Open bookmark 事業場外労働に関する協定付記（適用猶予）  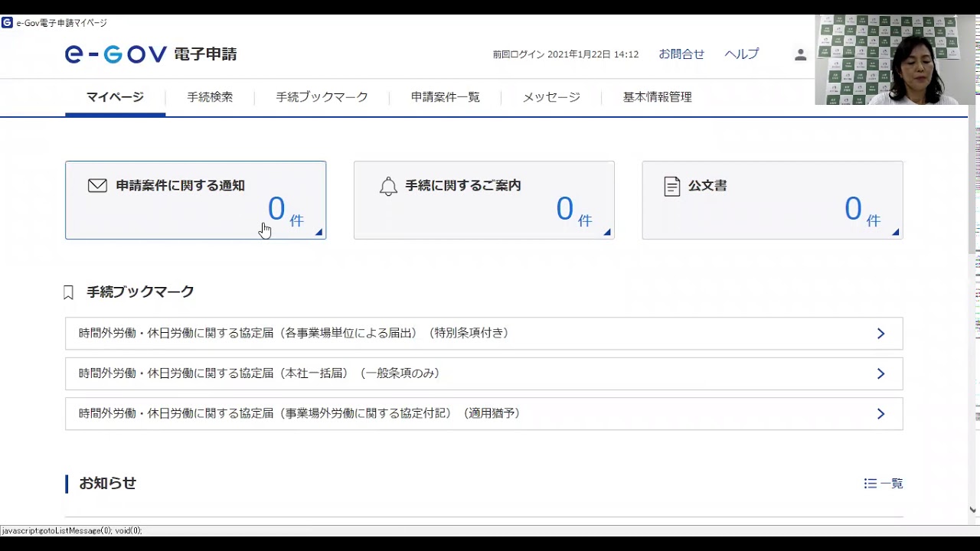484,413
